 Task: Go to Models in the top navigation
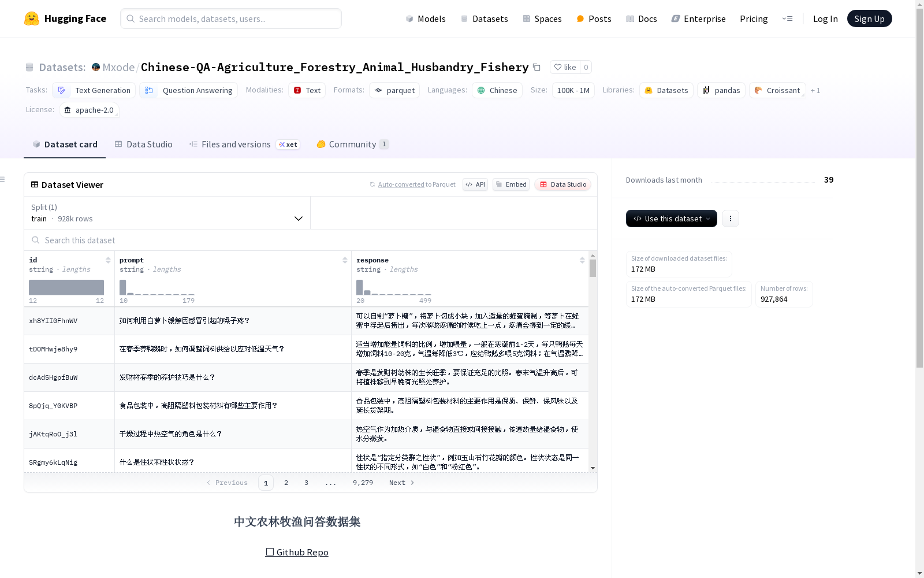[426, 18]
